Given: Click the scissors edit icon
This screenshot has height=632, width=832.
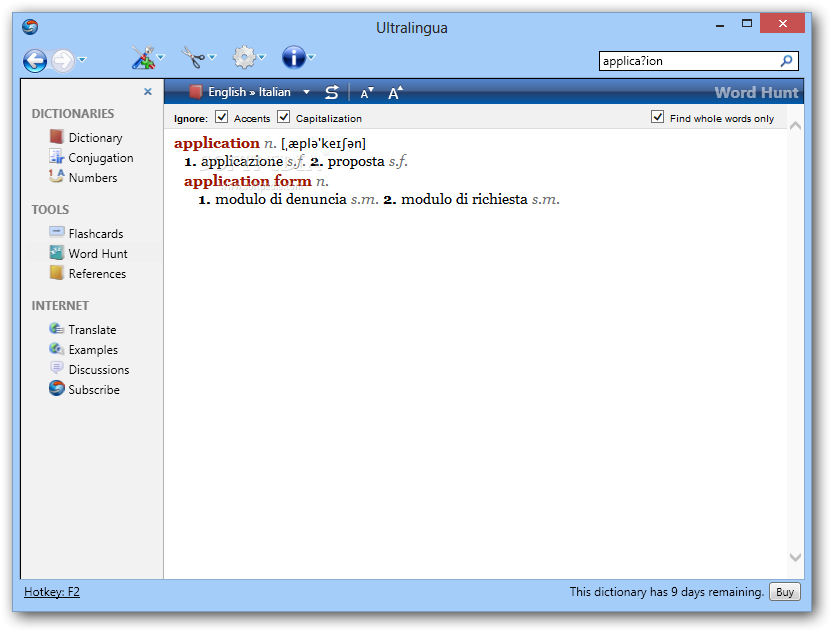Looking at the screenshot, I should 193,57.
